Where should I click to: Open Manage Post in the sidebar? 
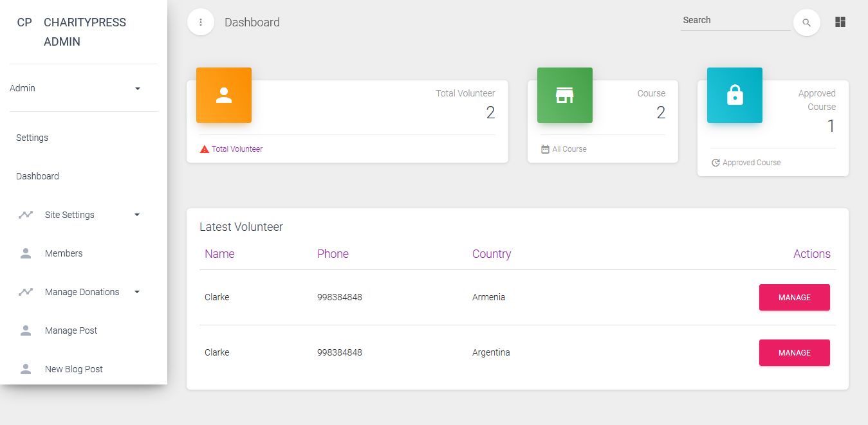(x=71, y=330)
